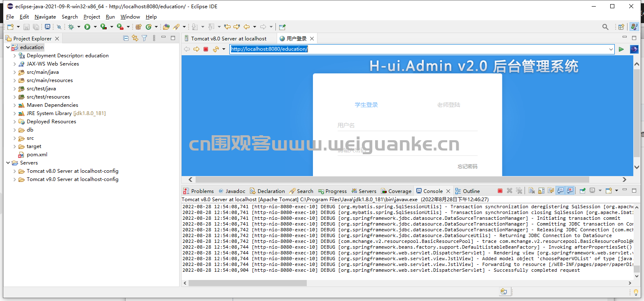Screen dimensions: 644x301
Task: Click the toolbar search magnifier icon
Action: click(605, 27)
